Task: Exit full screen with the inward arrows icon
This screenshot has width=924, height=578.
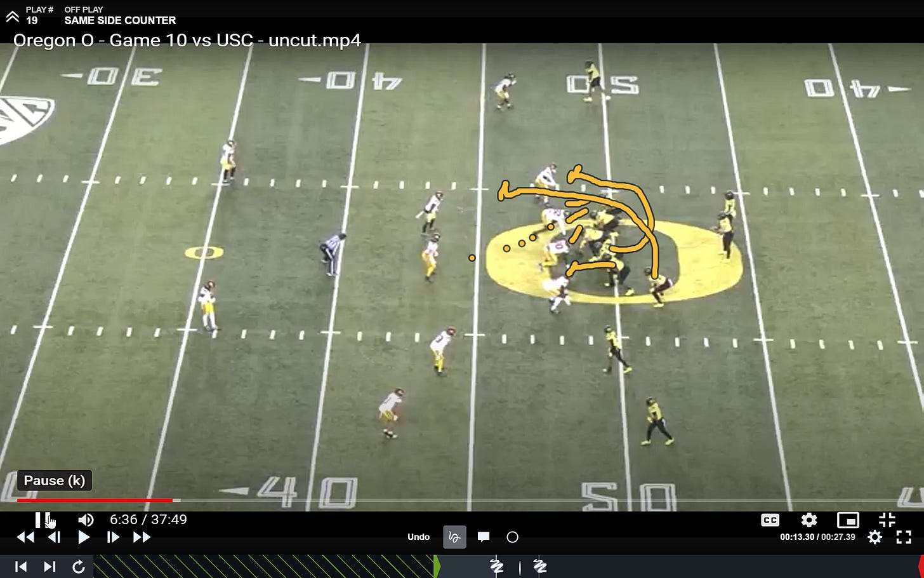Action: [x=887, y=520]
